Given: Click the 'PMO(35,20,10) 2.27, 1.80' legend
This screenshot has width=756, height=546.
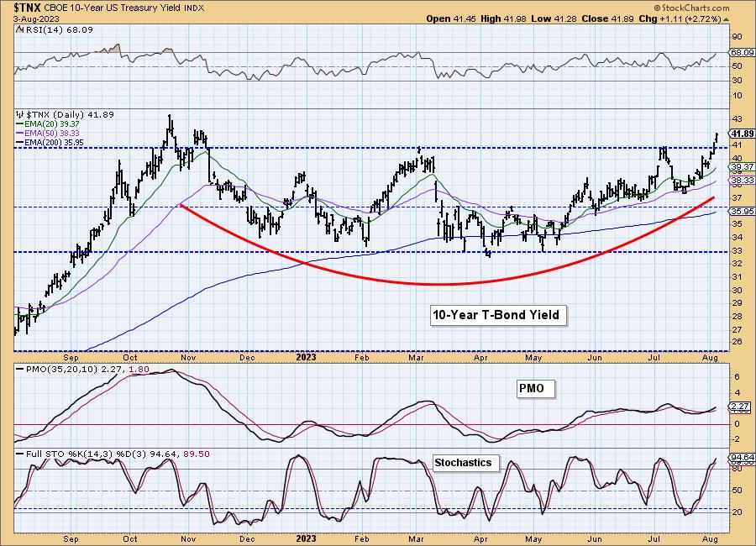Looking at the screenshot, I should pyautogui.click(x=83, y=370).
